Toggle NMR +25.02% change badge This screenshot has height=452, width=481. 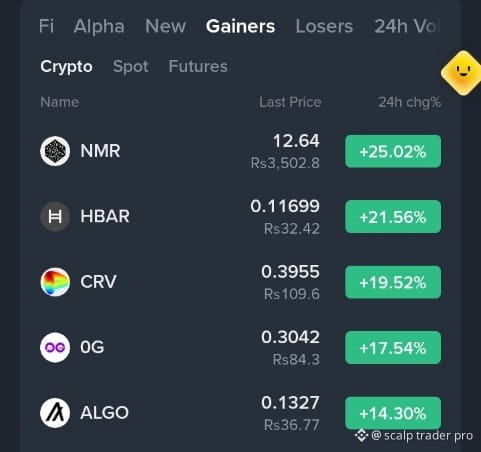coord(393,151)
